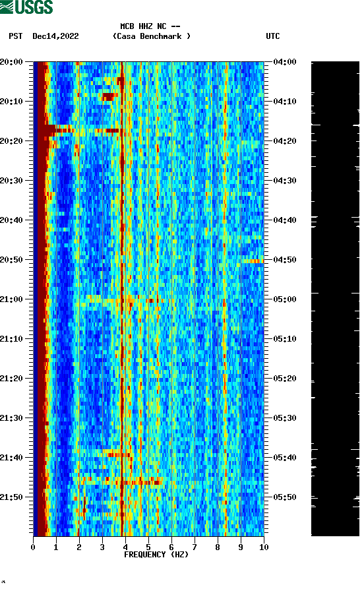This screenshot has height=589, width=364.
Task: Click the black seismogram trace panel
Action: (335, 299)
